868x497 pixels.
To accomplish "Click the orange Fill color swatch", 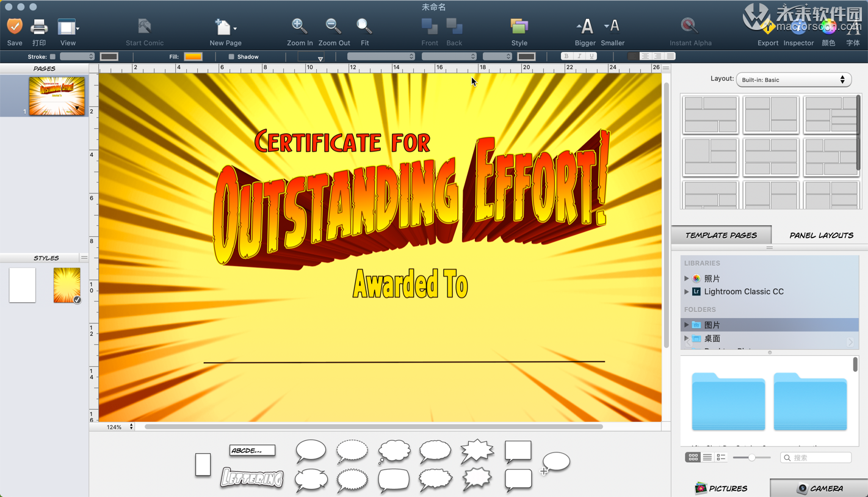I will (x=193, y=57).
